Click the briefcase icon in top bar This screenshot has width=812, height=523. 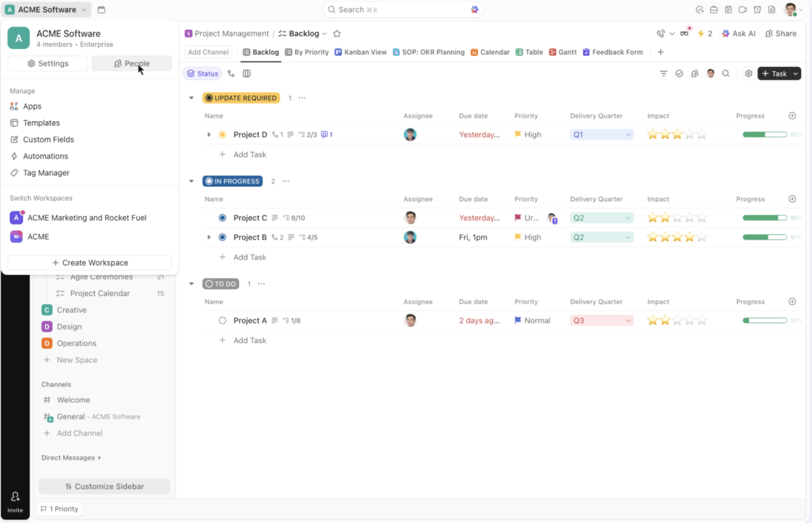[x=714, y=10]
